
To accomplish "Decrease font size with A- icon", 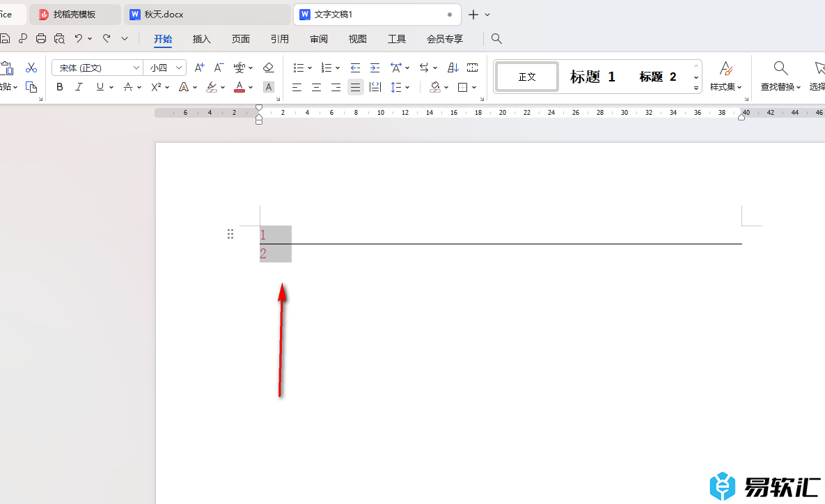I will 219,68.
